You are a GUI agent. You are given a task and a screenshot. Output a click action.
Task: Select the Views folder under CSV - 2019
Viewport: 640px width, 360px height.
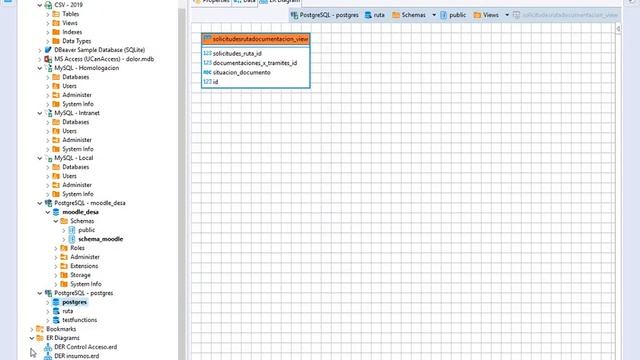click(70, 23)
